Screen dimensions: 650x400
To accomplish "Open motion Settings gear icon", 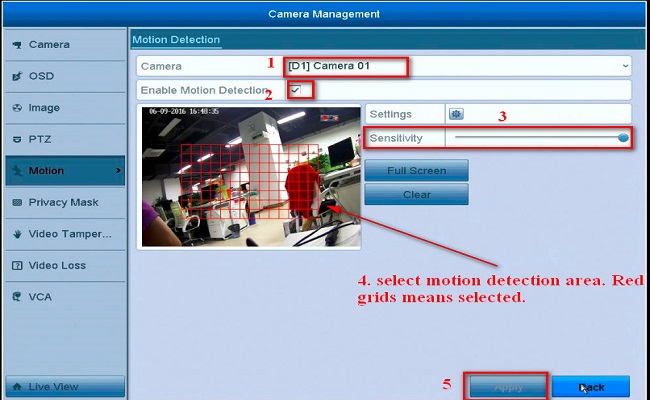I will tap(456, 114).
